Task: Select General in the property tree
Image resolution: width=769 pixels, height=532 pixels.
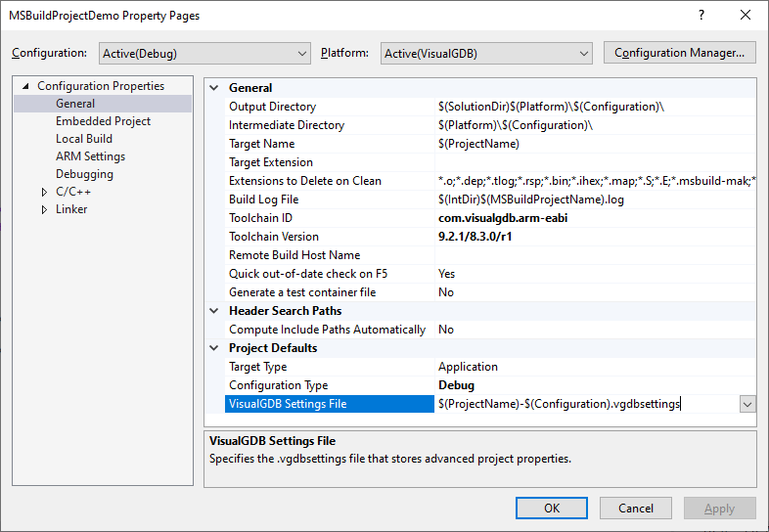Action: tap(75, 104)
